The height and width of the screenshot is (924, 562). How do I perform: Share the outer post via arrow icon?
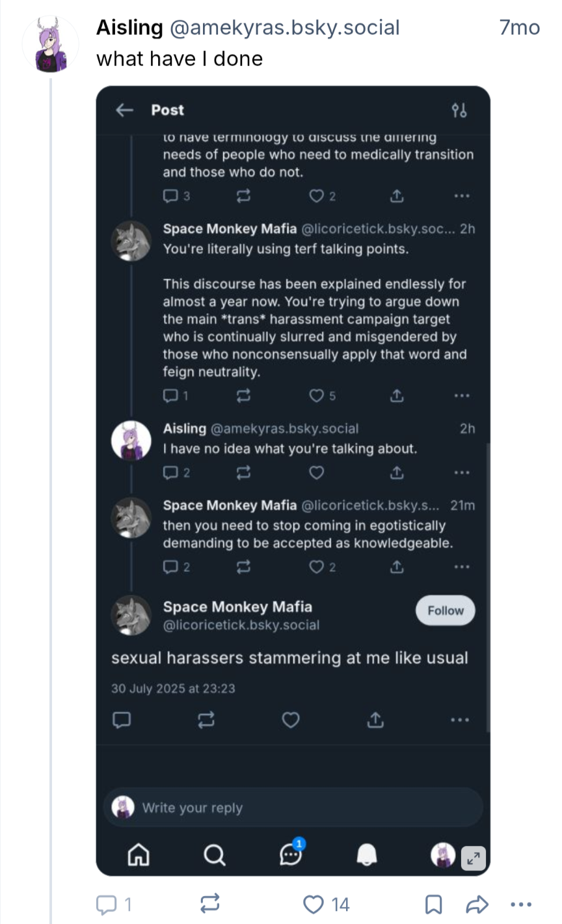[x=477, y=904]
